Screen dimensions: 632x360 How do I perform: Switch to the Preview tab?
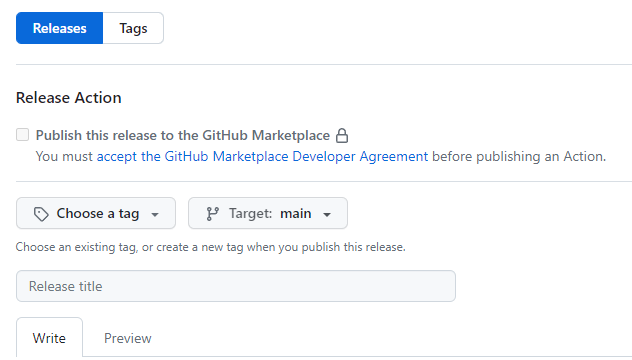128,338
